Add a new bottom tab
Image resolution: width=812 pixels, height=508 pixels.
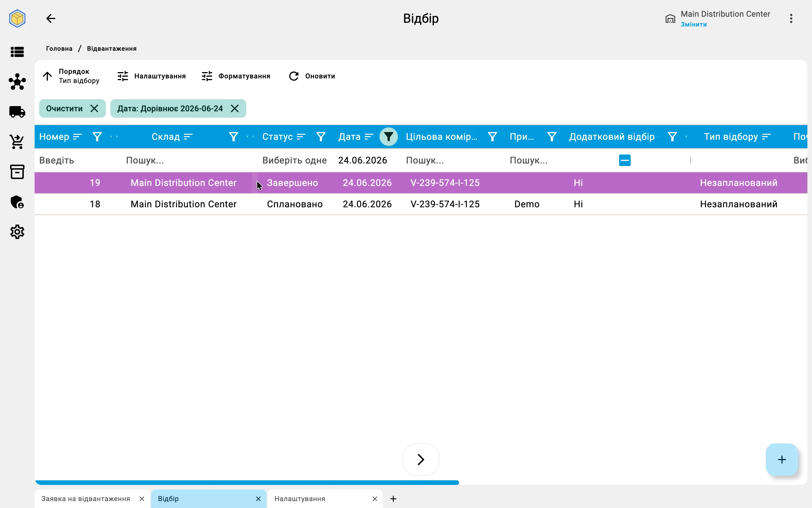[393, 498]
